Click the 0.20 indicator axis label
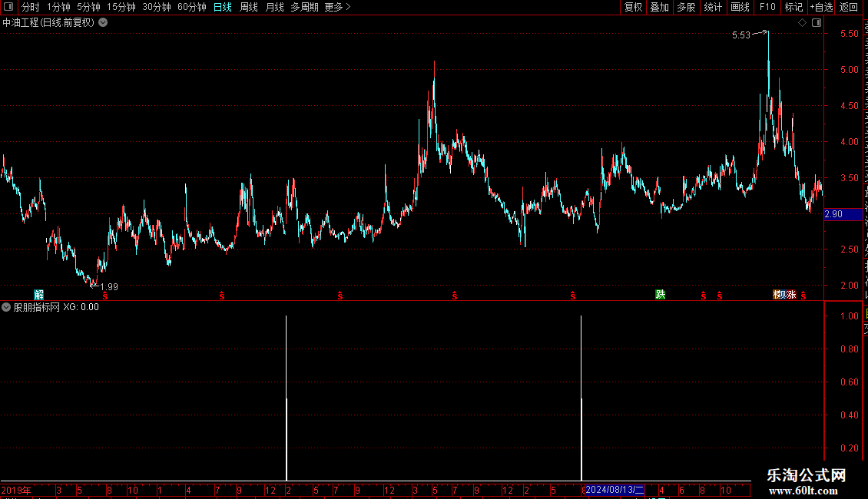The width and height of the screenshot is (868, 499). [849, 448]
